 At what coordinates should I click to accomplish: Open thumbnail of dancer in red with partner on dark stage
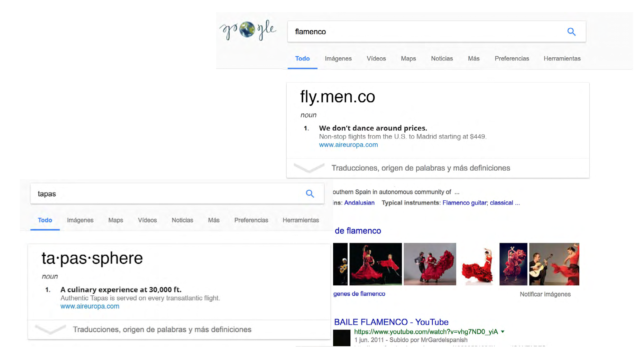point(376,264)
